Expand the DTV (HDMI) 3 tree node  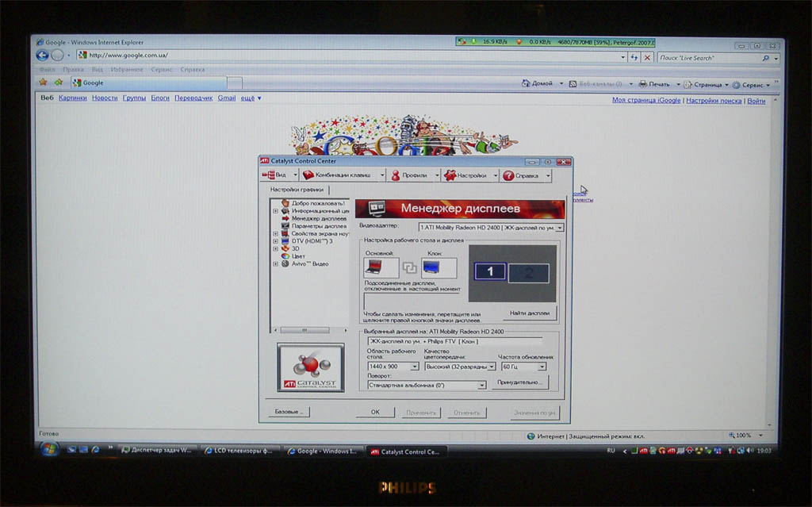pos(275,241)
